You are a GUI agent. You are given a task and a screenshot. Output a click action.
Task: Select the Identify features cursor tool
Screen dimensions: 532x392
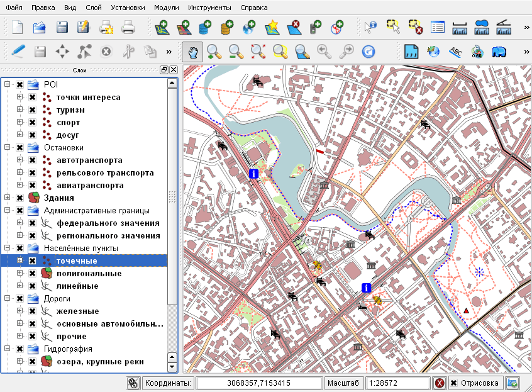370,27
